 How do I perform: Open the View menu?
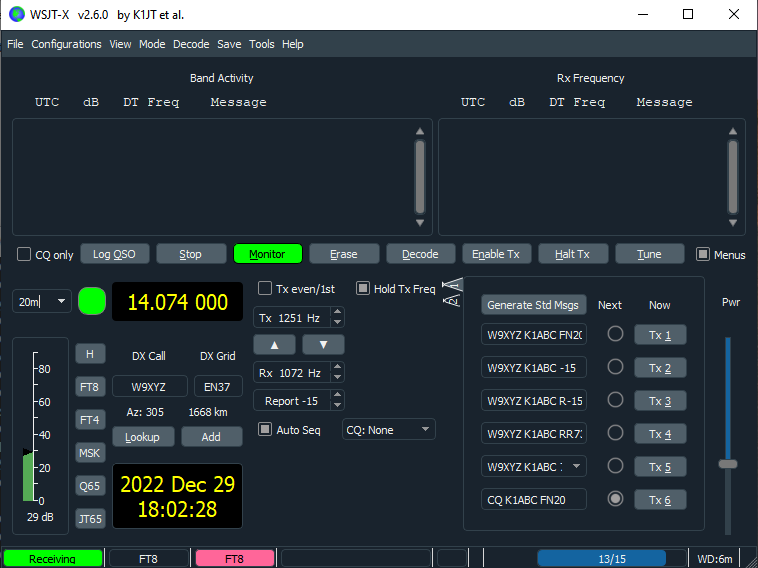click(x=120, y=44)
